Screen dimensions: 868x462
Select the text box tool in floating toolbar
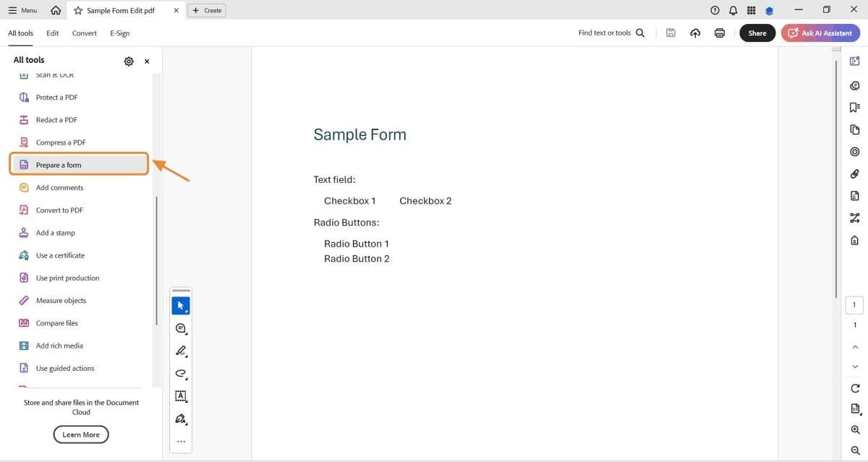coord(180,395)
